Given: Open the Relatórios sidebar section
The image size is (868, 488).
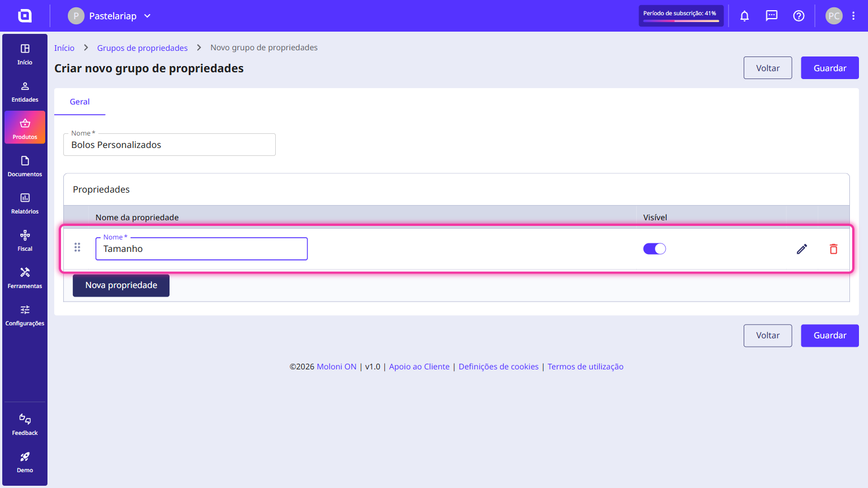Looking at the screenshot, I should [25, 204].
